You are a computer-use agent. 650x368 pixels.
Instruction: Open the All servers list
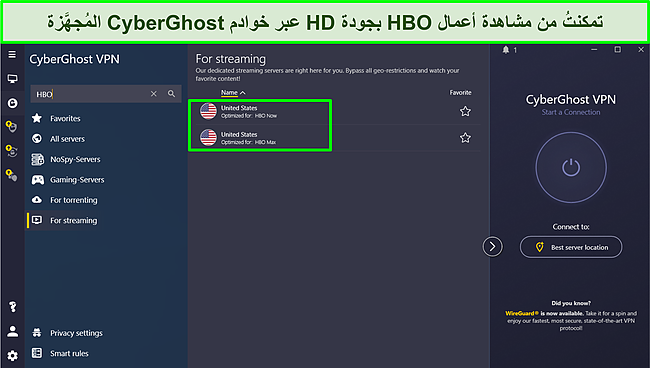tap(67, 139)
